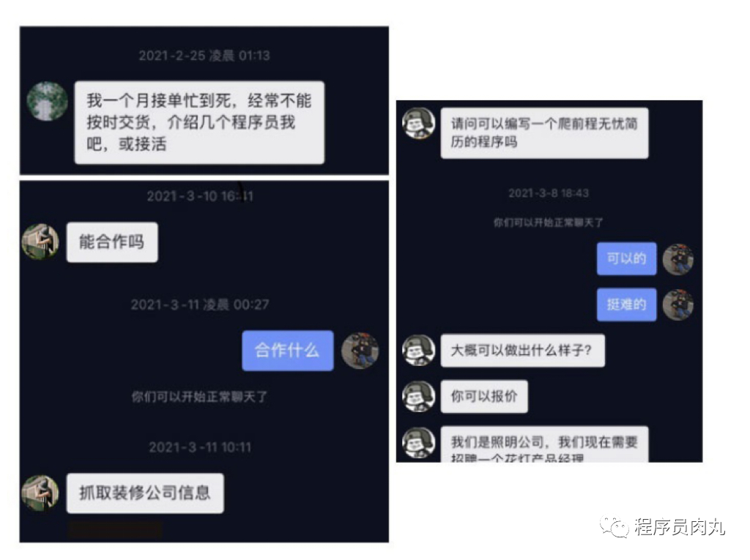
Task: Open avatar beside 可以的 reply
Action: pos(677,258)
